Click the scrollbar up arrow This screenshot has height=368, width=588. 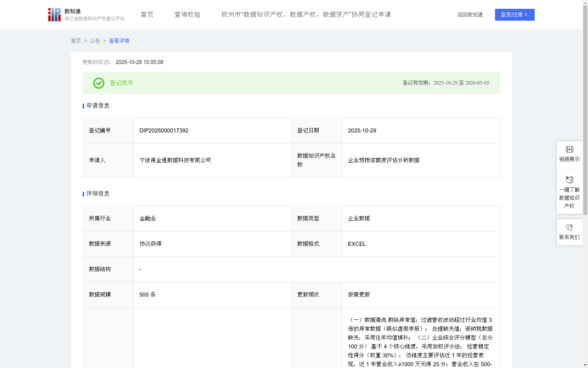[585, 3]
